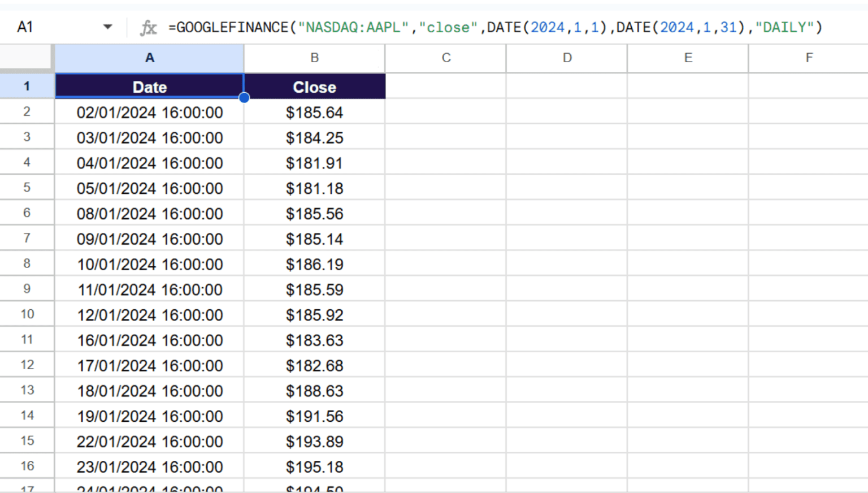Select the $183.63 close price
868x493 pixels.
point(314,340)
